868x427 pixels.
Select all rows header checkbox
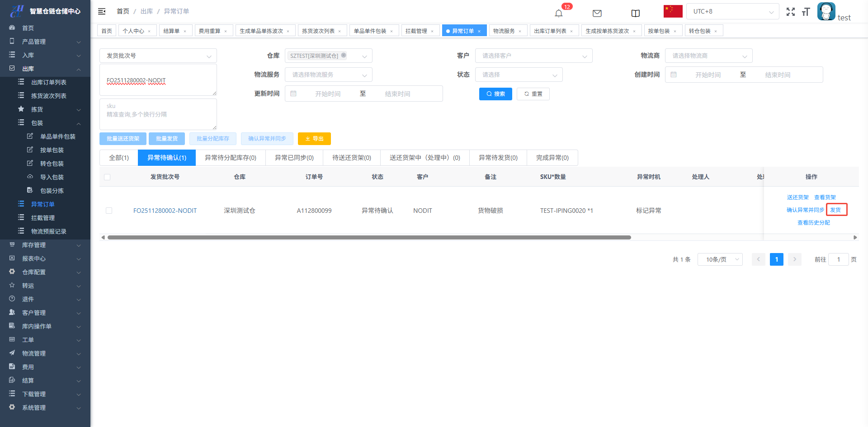click(107, 177)
